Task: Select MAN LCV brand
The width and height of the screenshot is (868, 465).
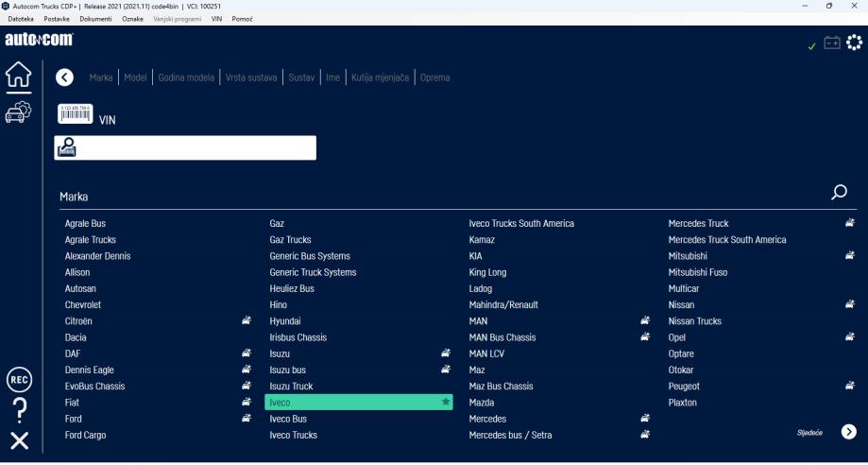Action: pyautogui.click(x=486, y=353)
